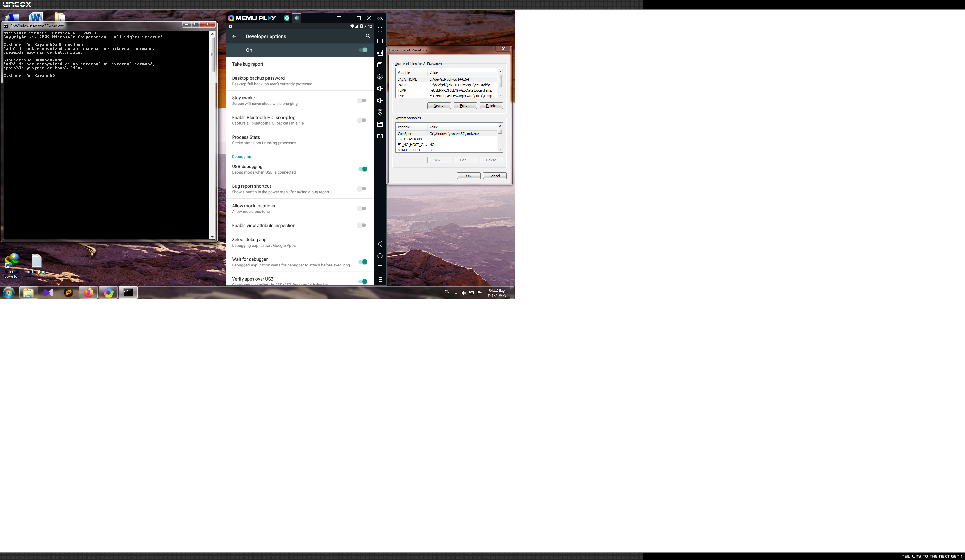Viewport: 965px width, 560px height.
Task: Collapse MEmu sidebar with triple chevron
Action: tap(380, 18)
